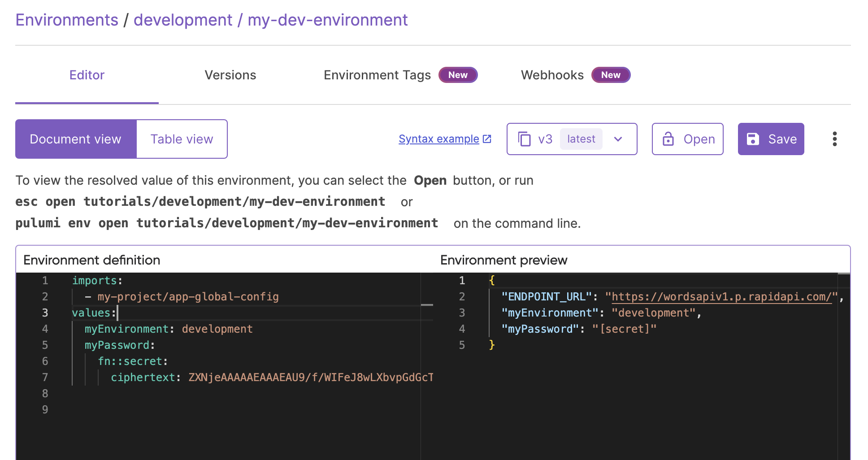Click "ENDPOINT_URL" key in preview
The width and height of the screenshot is (868, 460).
(x=547, y=297)
